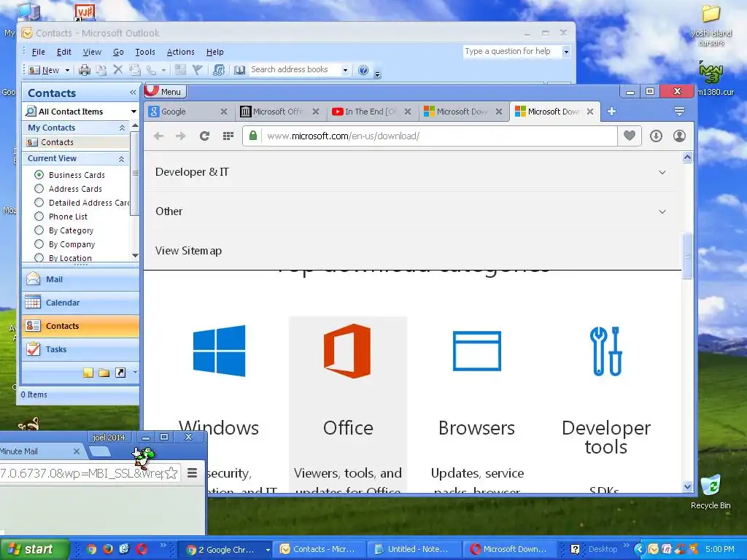
Task: Collapse the Current View group
Action: point(122,158)
